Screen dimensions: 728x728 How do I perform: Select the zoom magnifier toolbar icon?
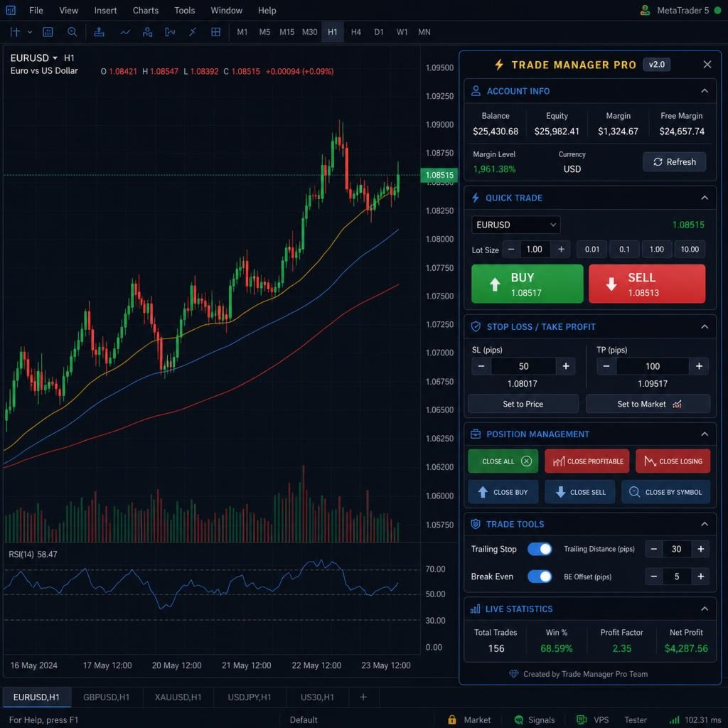[x=72, y=32]
